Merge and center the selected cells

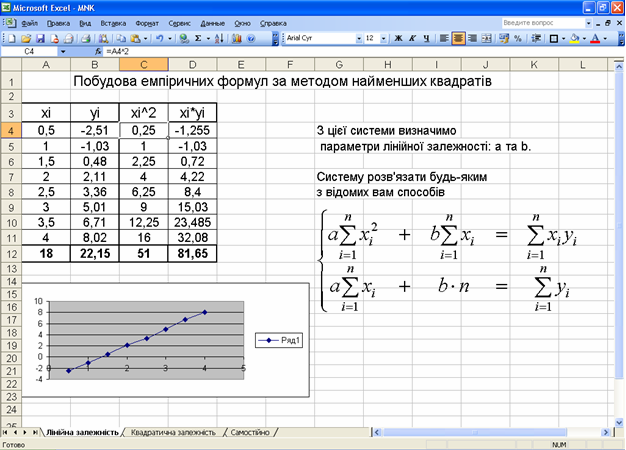click(487, 38)
